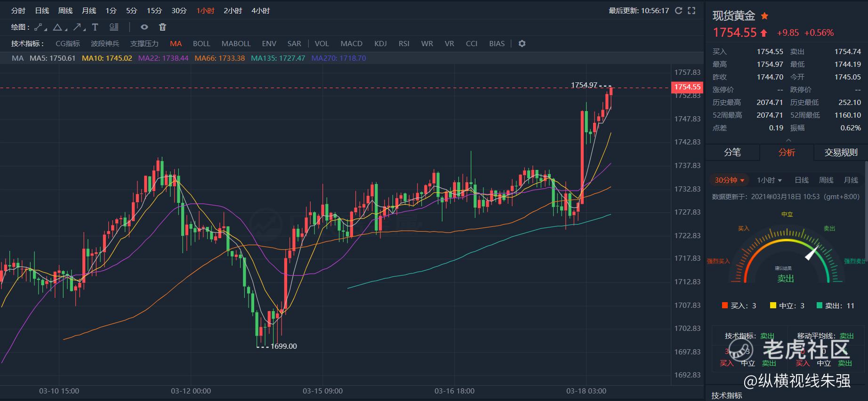868x401 pixels.
Task: Enable the BOLL indicator
Action: (201, 44)
